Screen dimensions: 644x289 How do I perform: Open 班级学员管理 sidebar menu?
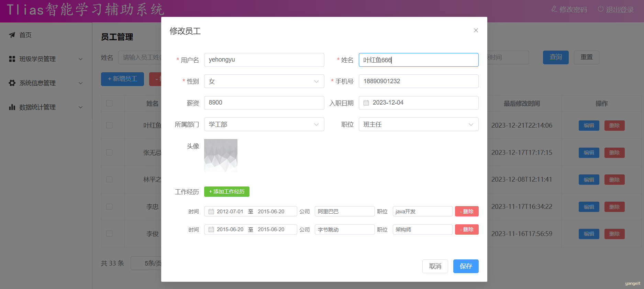coord(46,59)
